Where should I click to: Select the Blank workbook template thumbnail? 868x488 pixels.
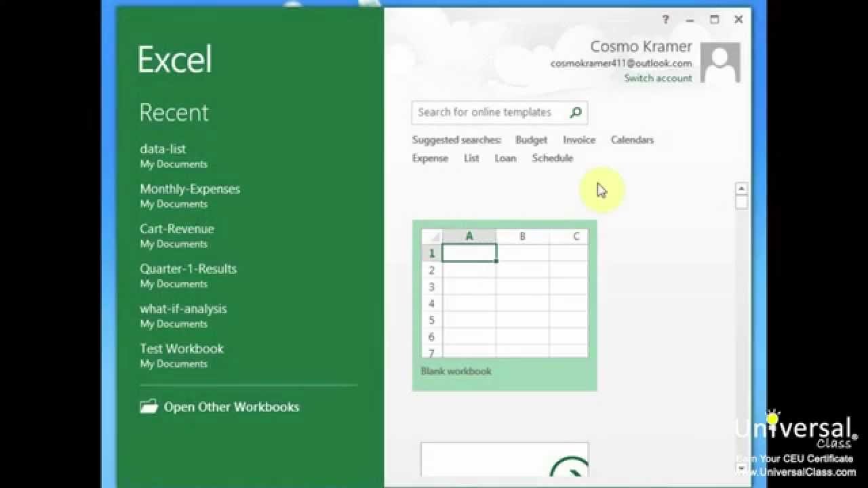click(x=505, y=306)
